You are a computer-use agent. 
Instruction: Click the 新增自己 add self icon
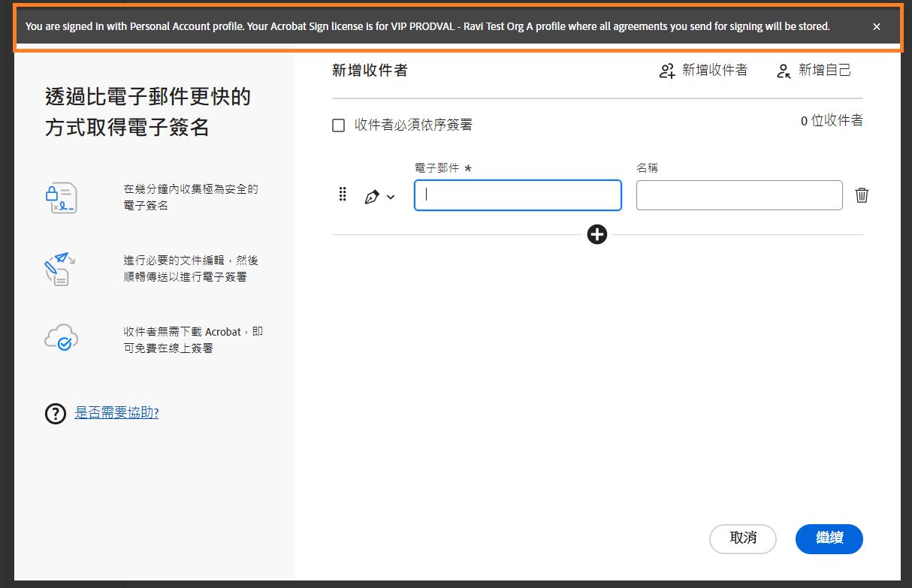783,70
